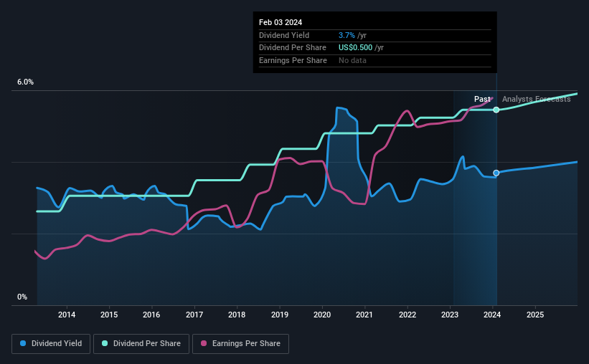
Task: Click the pink Earnings Per Share legend dot
Action: coord(204,343)
